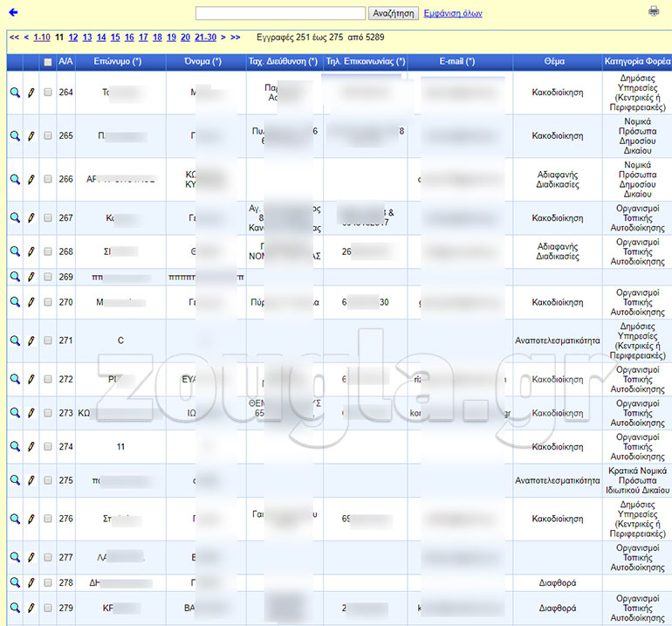Check the checkbox for record 266
The width and height of the screenshot is (672, 626).
coord(48,179)
